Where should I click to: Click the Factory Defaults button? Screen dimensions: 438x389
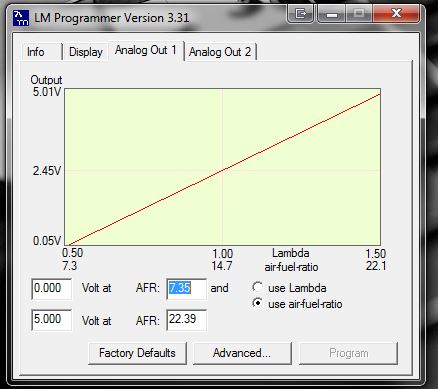pyautogui.click(x=137, y=353)
